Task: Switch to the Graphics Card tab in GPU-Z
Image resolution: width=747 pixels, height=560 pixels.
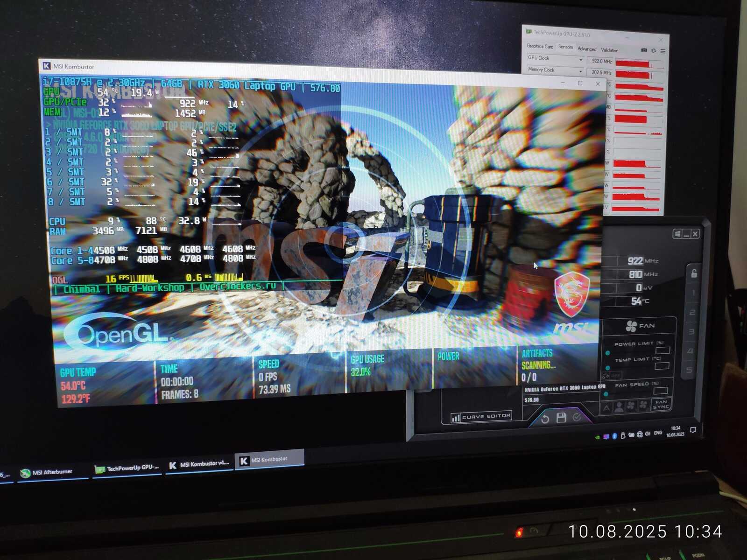Action: click(x=540, y=46)
